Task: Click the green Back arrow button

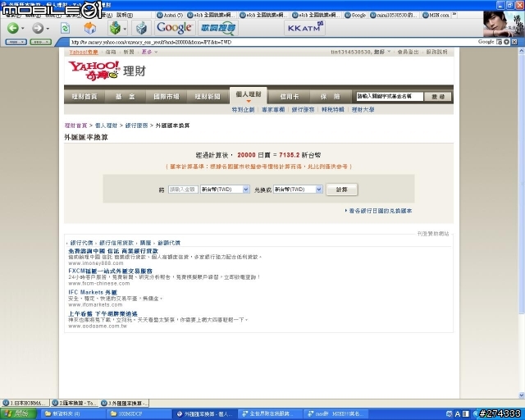Action: click(13, 28)
